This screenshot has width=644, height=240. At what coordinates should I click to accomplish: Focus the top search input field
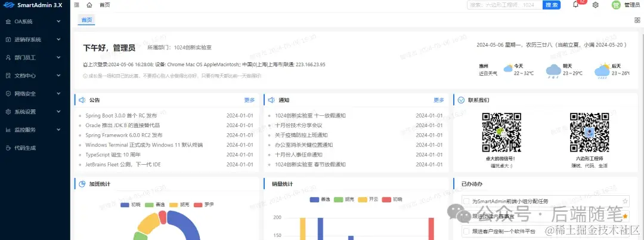pyautogui.click(x=505, y=5)
